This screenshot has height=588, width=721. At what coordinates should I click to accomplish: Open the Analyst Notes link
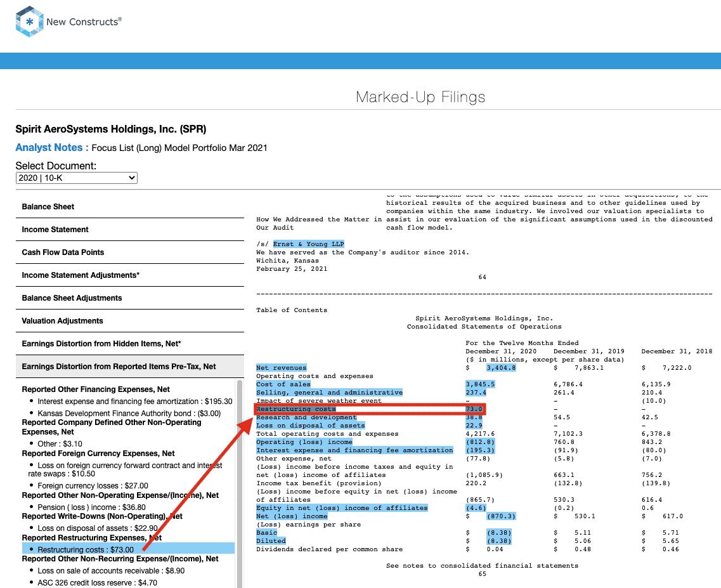point(52,148)
